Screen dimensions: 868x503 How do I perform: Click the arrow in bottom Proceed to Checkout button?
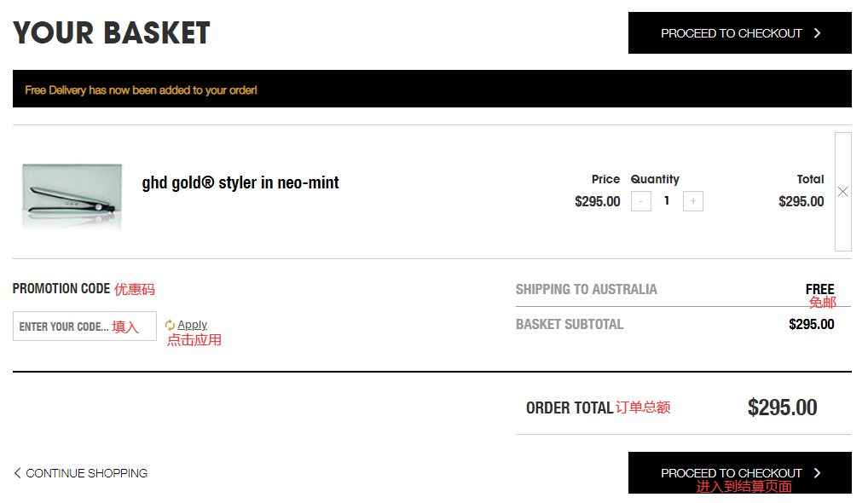(x=817, y=473)
